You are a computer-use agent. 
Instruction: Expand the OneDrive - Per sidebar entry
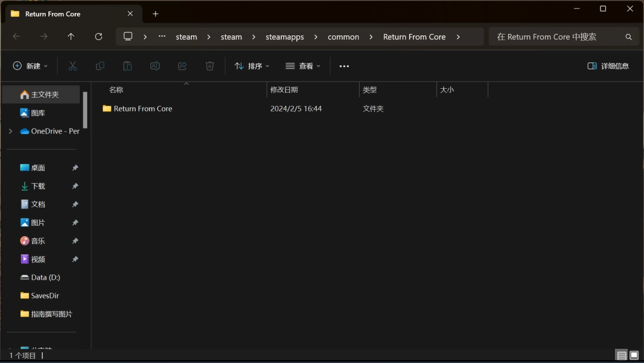[x=11, y=131]
